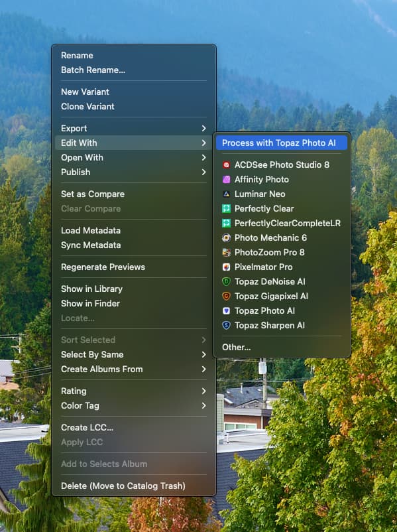Click the ACDSee Photo Studio 8 icon
397x532 pixels.
click(x=226, y=165)
